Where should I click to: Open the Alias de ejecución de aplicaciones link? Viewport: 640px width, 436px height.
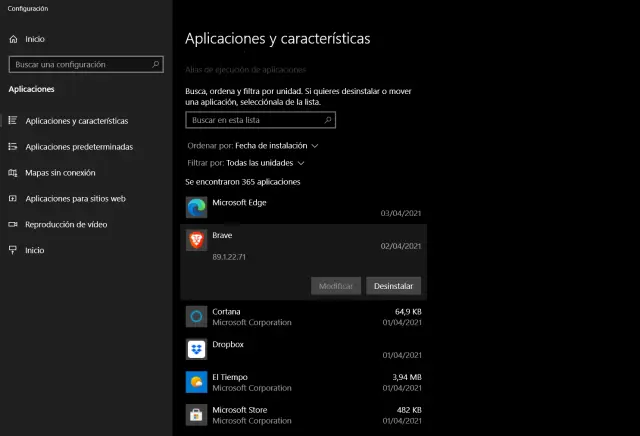pos(245,70)
